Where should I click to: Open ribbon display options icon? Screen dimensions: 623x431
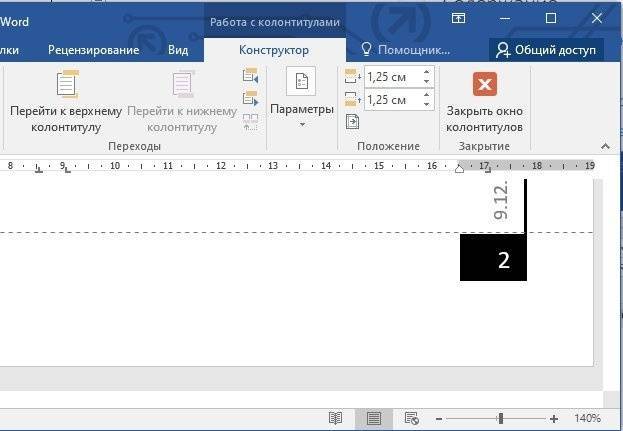point(458,18)
